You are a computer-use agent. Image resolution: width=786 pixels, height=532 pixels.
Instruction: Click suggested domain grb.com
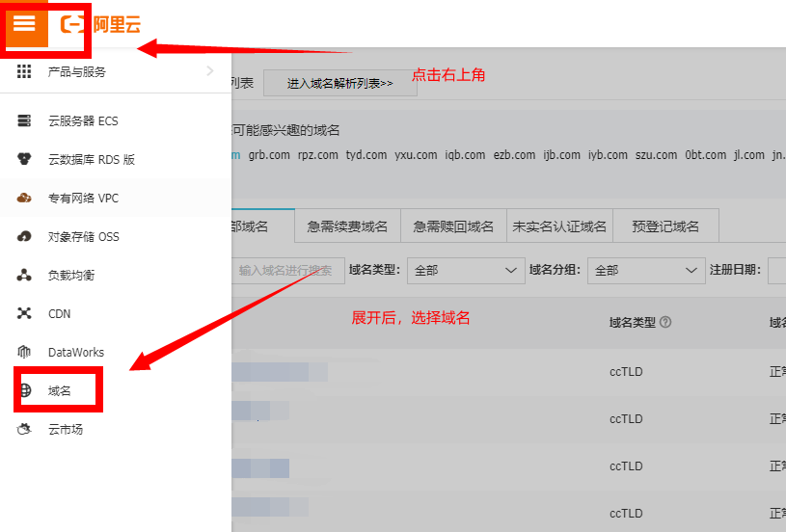coord(269,155)
